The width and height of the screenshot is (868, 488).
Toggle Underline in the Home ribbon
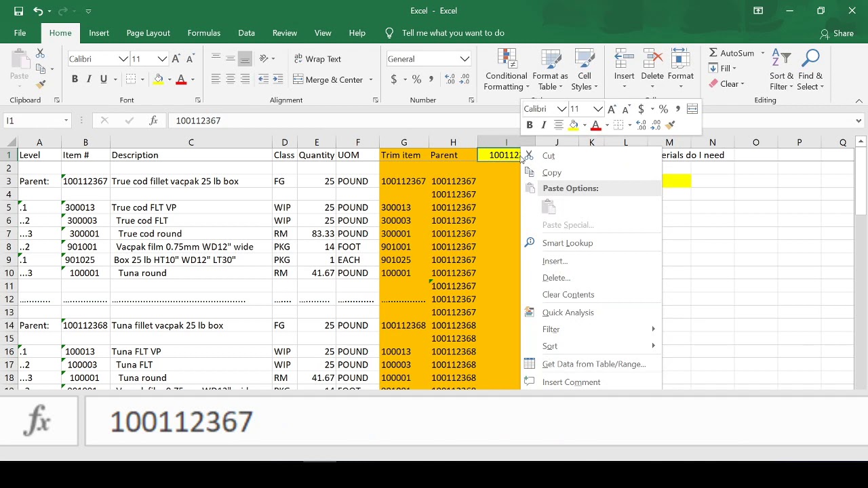pyautogui.click(x=104, y=79)
